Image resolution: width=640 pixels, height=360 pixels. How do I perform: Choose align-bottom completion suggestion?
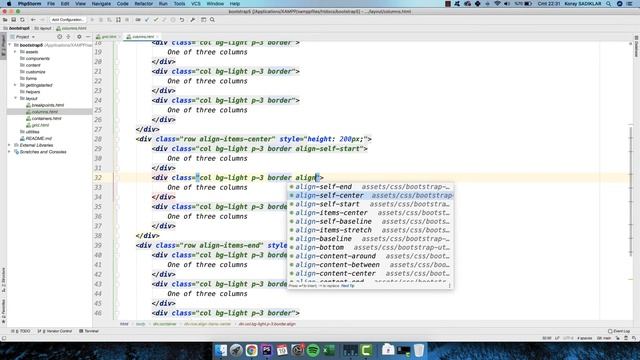(x=370, y=247)
